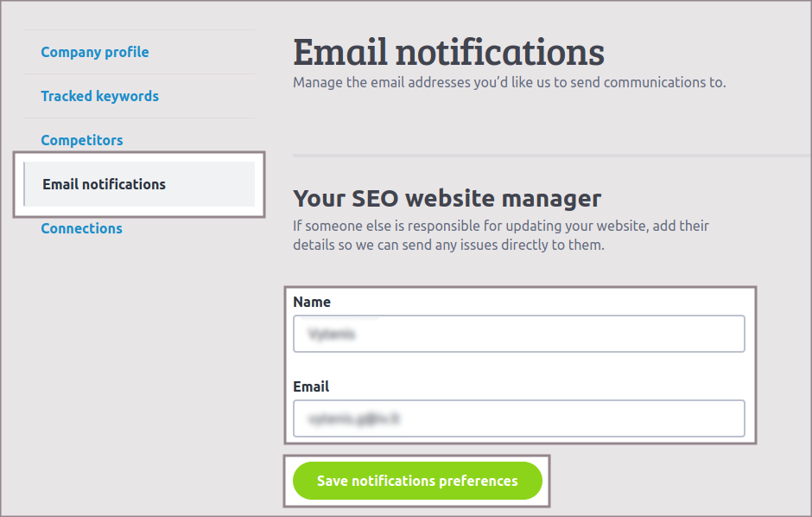Click the Name field label

[312, 302]
